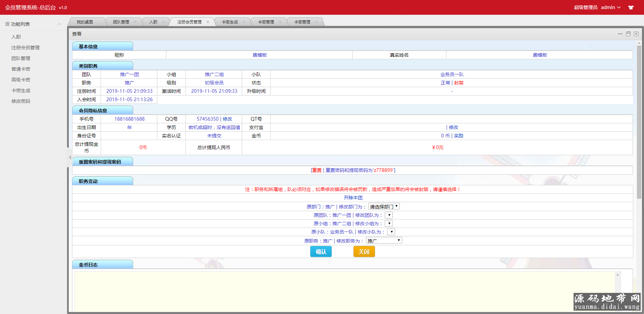This screenshot has width=644, height=314.
Task: Close the 注册会员管理 tab
Action: [208, 22]
